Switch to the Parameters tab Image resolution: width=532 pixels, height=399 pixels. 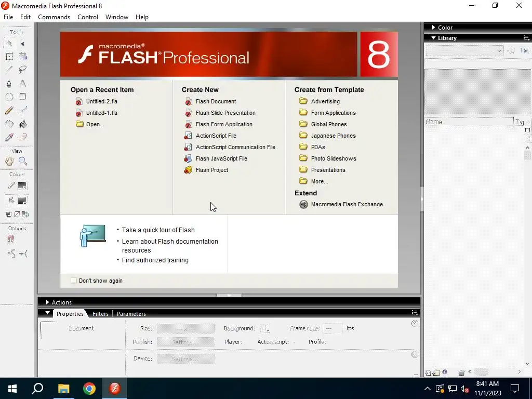tap(131, 314)
